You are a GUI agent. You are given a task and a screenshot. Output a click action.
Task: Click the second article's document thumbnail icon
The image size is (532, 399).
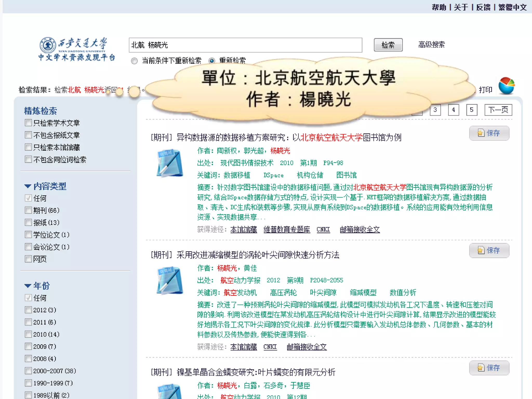tap(170, 280)
